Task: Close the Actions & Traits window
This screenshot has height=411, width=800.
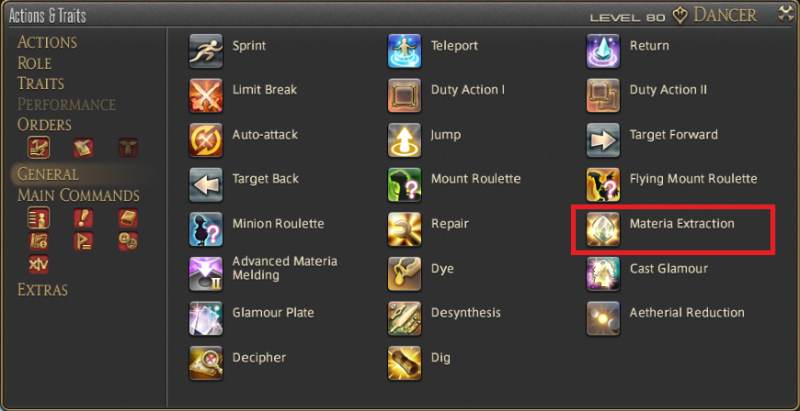Action: [786, 14]
